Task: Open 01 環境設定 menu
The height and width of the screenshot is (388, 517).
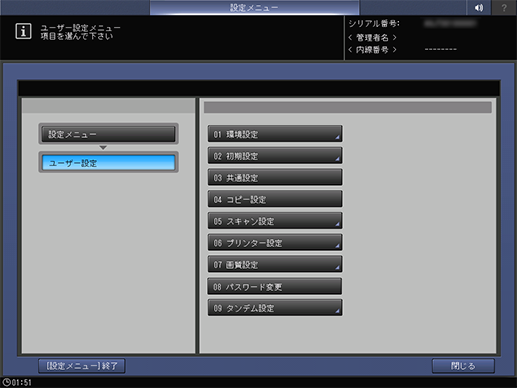Action: [275, 134]
